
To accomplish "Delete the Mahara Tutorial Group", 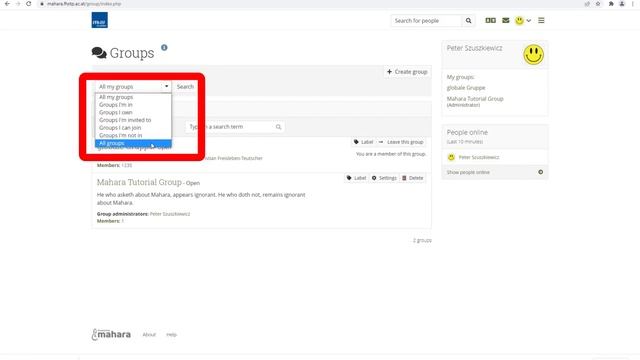I will coord(413,178).
